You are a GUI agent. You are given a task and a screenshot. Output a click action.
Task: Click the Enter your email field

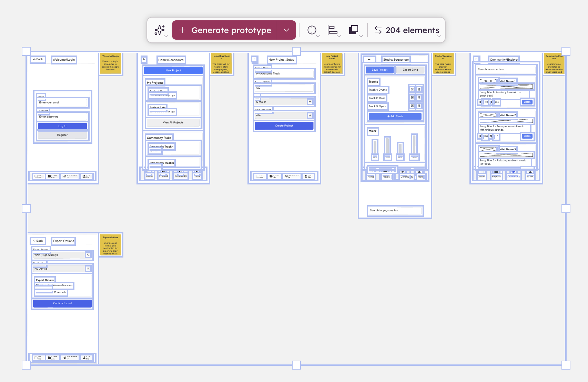[x=62, y=102]
